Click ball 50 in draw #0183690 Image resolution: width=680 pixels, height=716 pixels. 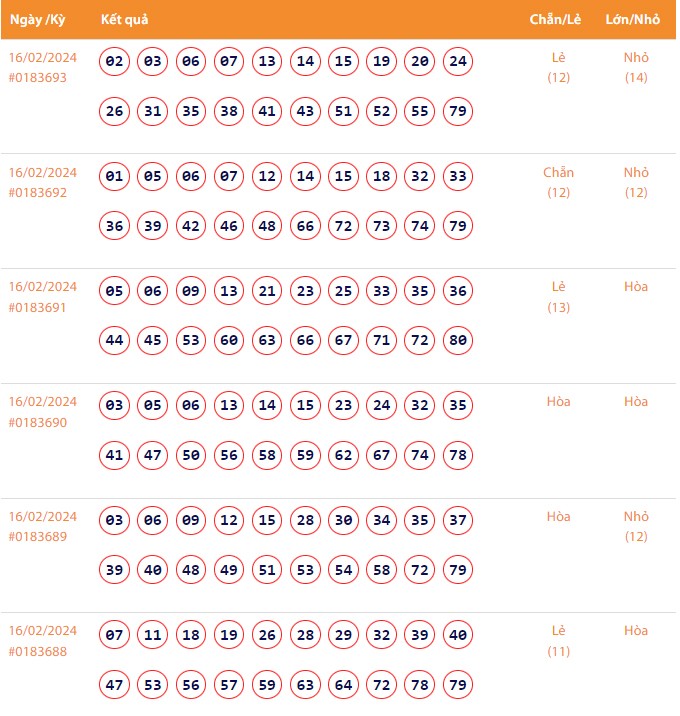tap(191, 455)
